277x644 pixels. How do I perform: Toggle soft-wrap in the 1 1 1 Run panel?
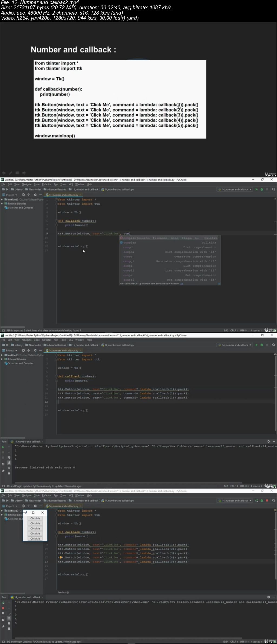(x=9, y=458)
